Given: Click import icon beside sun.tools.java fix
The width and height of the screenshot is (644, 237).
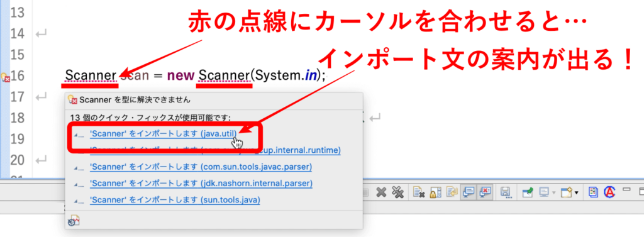Looking at the screenshot, I should click(79, 201).
